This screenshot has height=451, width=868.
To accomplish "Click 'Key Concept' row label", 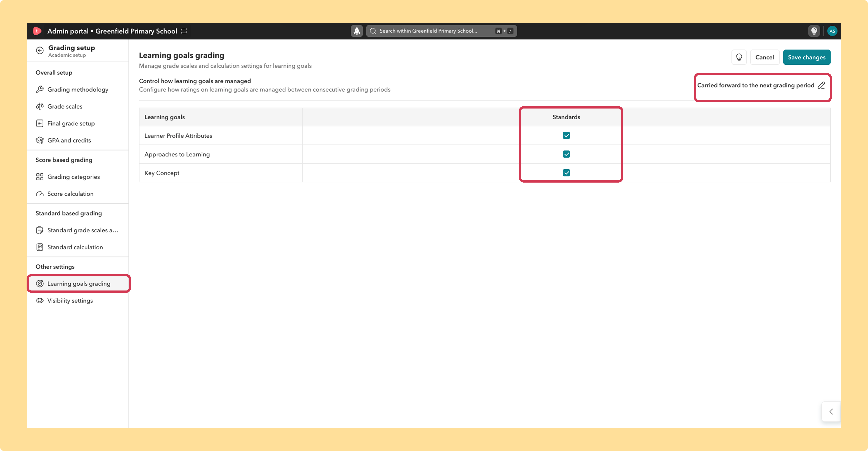I will click(162, 173).
